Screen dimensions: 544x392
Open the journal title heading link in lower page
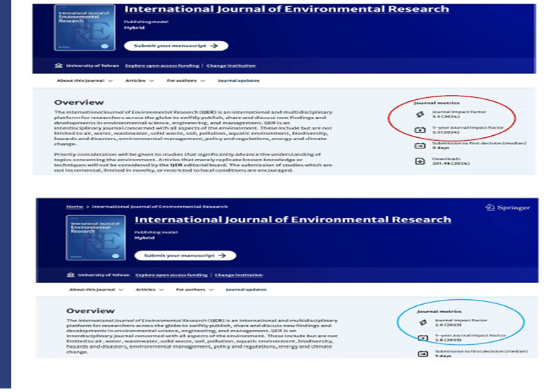point(293,220)
